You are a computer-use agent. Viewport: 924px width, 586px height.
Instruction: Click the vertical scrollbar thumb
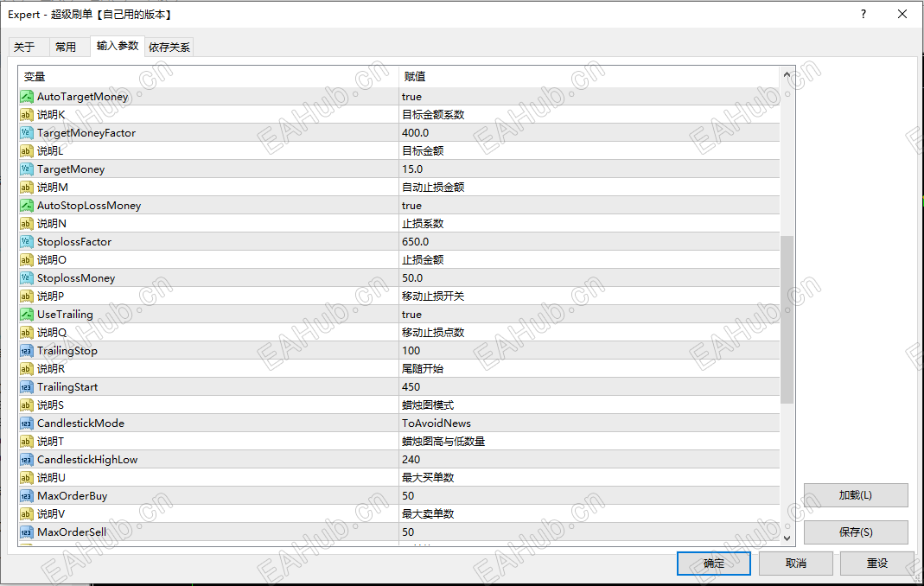pos(787,320)
